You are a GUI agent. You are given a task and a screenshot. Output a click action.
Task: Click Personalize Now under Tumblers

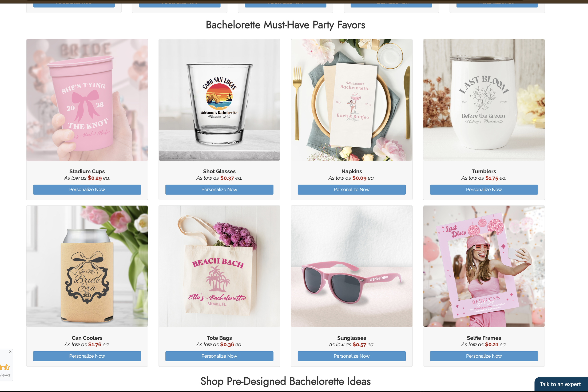[484, 190]
